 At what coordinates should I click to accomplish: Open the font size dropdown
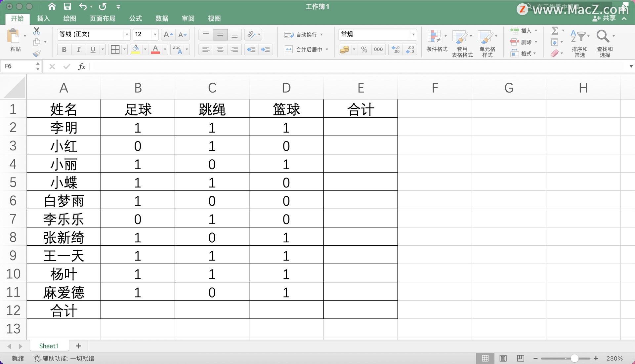pyautogui.click(x=155, y=34)
